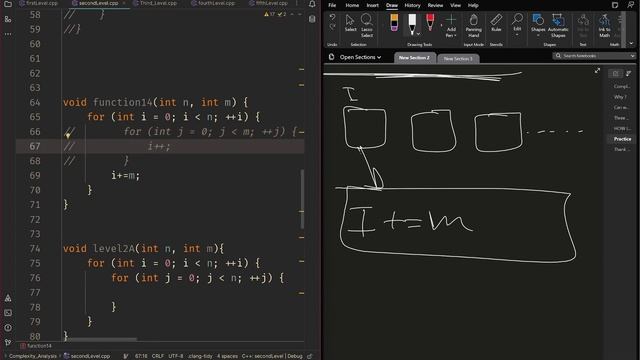This screenshot has height=360, width=640.
Task: Open the IDE notifications bell
Action: pos(312,4)
